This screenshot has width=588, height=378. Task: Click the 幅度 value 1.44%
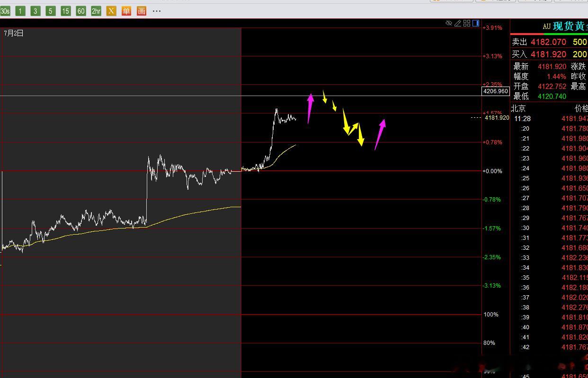point(556,76)
